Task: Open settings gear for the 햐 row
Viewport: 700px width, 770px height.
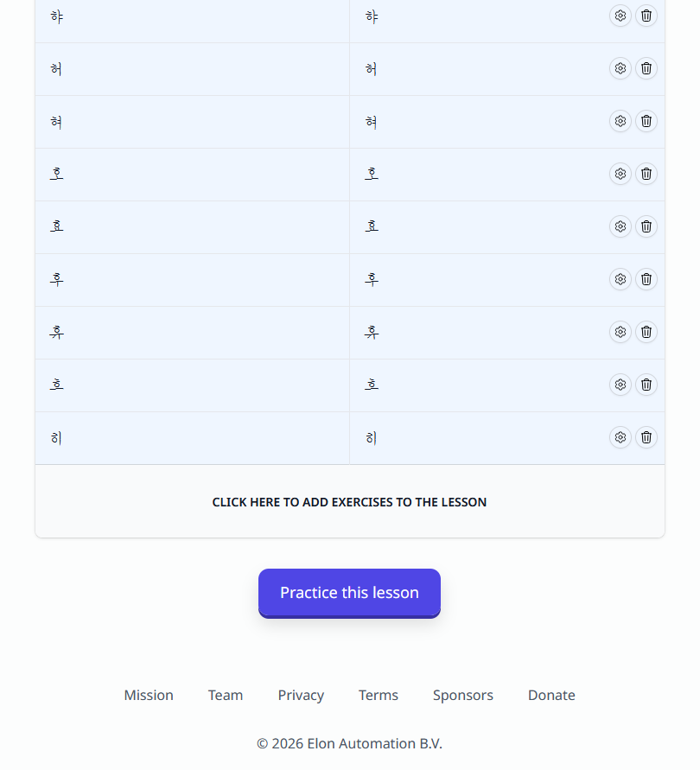Action: pos(620,16)
